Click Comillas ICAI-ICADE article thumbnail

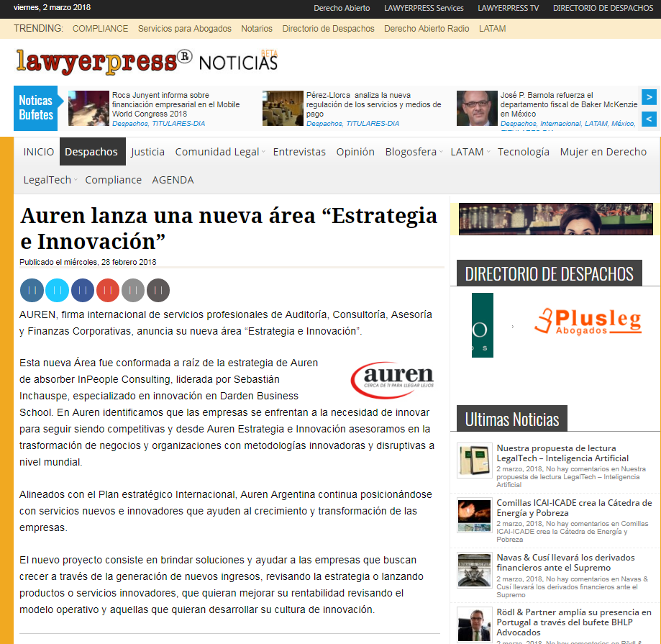[474, 515]
